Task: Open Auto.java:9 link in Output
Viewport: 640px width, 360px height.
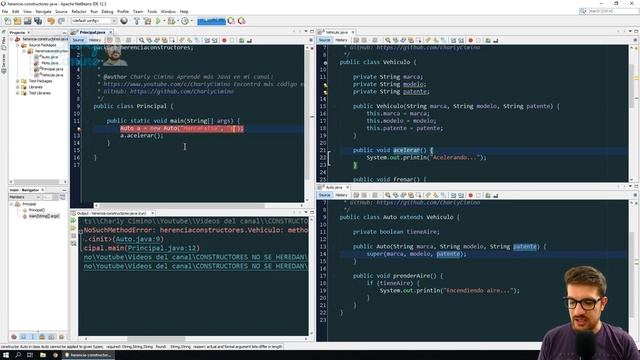Action: [138, 239]
